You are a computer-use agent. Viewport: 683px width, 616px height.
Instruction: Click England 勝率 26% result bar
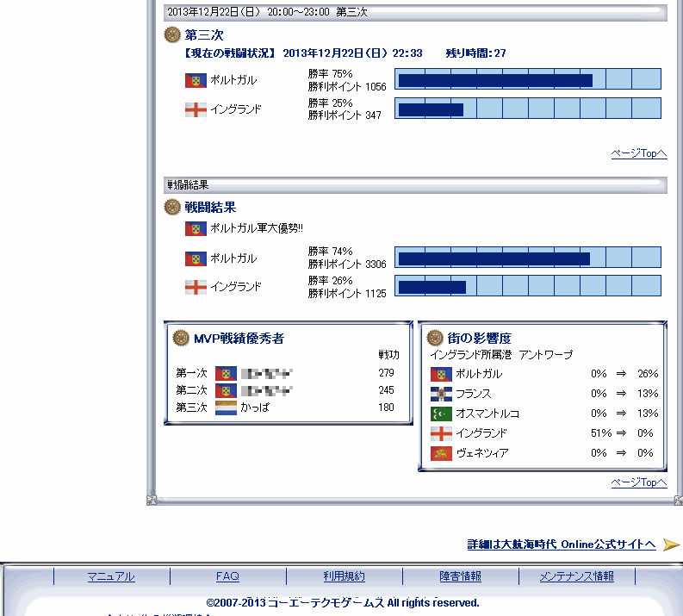click(x=528, y=286)
